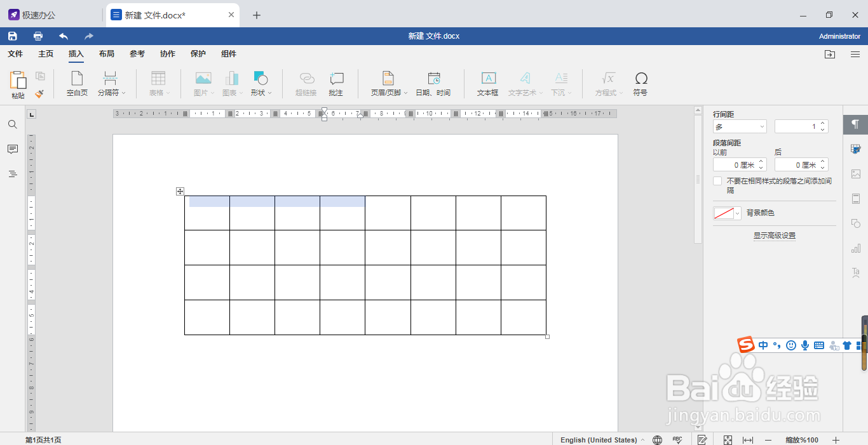Check 'don't add spacing between same-style paragraphs'
Screen dimensions: 868x445
point(717,181)
